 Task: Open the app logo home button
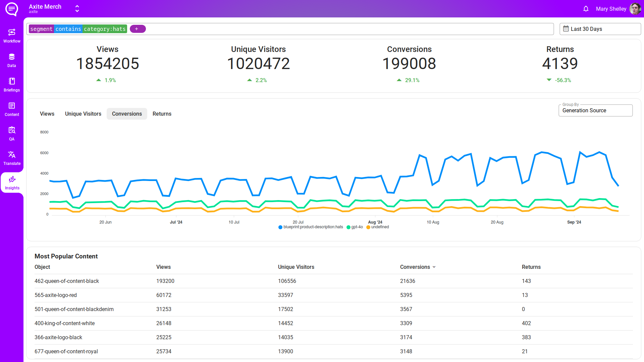pyautogui.click(x=12, y=9)
